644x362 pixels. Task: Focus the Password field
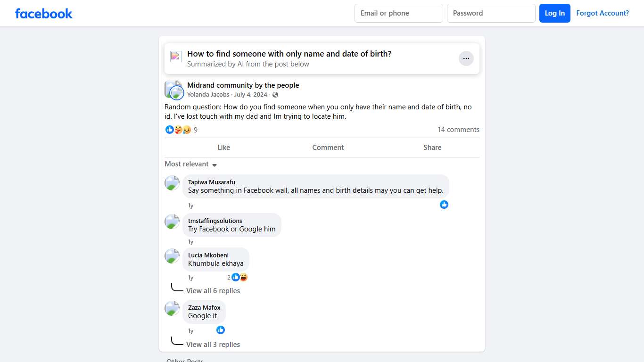[x=491, y=13]
